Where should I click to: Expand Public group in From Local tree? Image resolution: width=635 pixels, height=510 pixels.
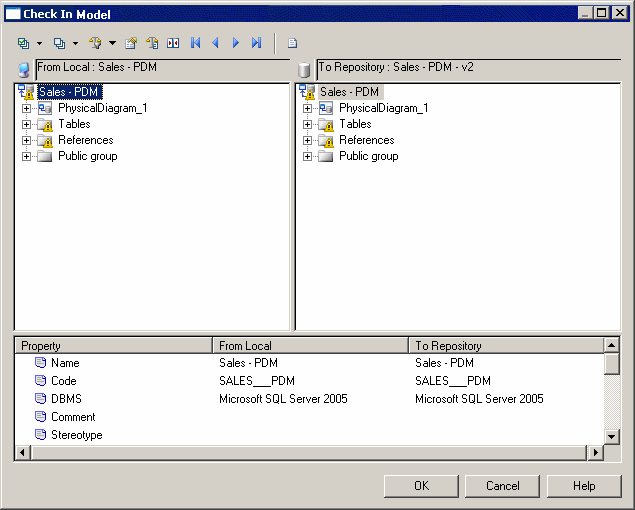(x=27, y=156)
